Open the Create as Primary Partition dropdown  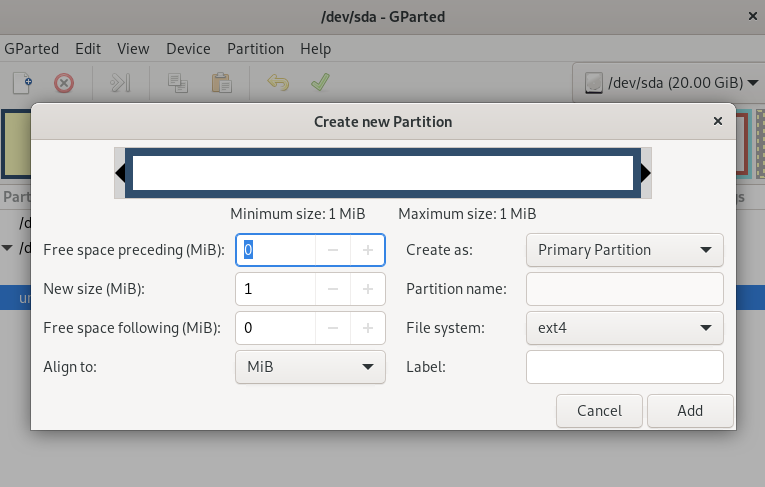[x=624, y=250]
